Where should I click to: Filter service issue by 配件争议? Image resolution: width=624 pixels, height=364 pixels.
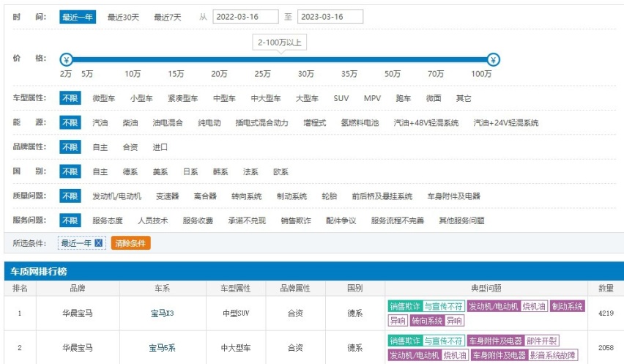click(341, 220)
